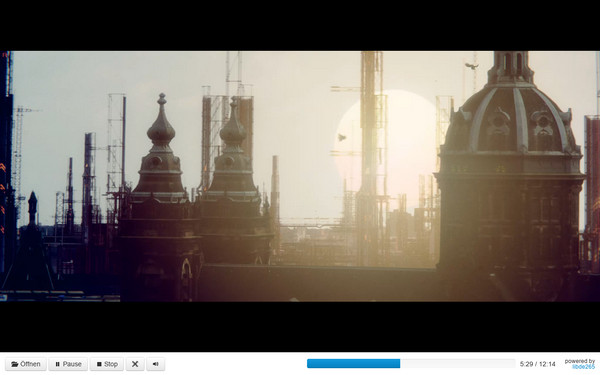The image size is (600, 375).
Task: Pause the video playback
Action: pos(68,364)
